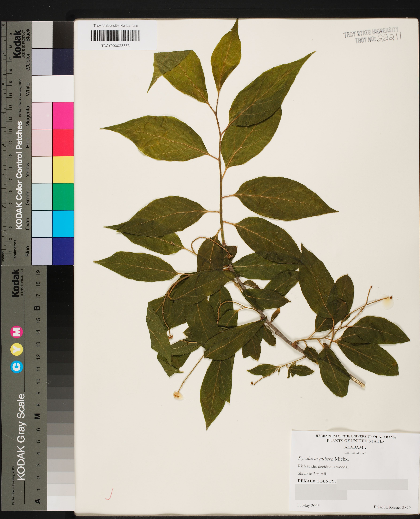Image resolution: width=420 pixels, height=519 pixels.
Task: Click 'KODAK Color Control Patches' title
Action: click(19, 176)
